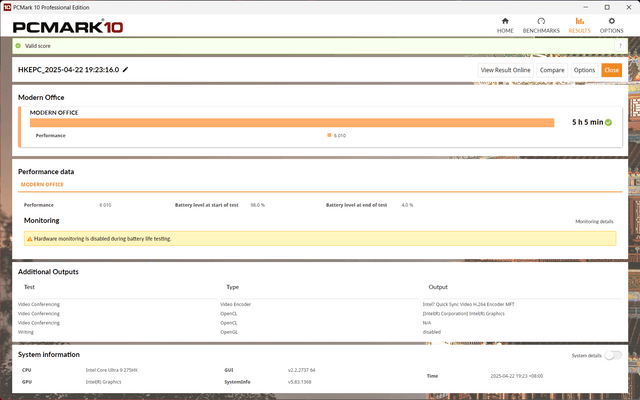Viewport: 640px width, 400px height.
Task: Click Battery level at start of test value
Action: [257, 205]
